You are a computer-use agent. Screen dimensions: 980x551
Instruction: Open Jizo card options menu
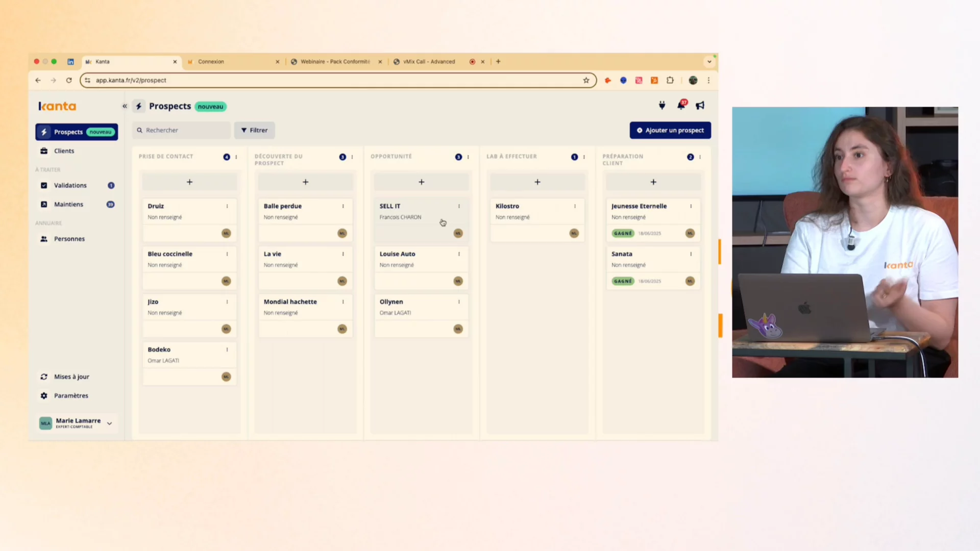pyautogui.click(x=227, y=302)
